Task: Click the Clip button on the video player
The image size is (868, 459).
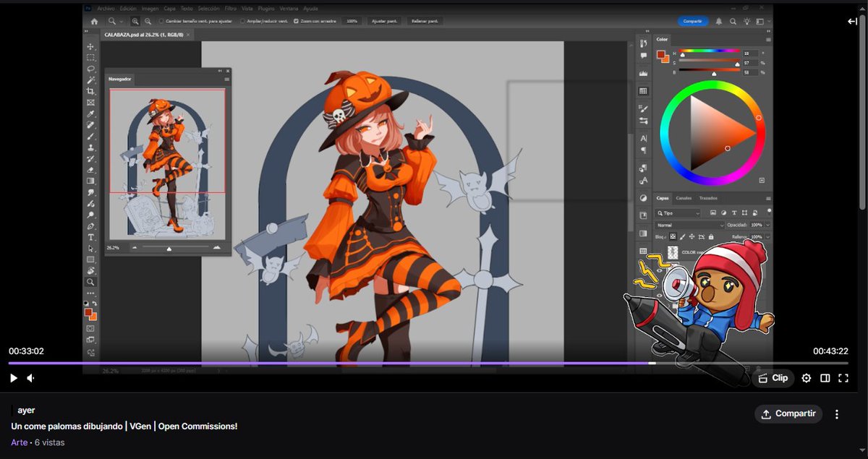Action: [773, 377]
